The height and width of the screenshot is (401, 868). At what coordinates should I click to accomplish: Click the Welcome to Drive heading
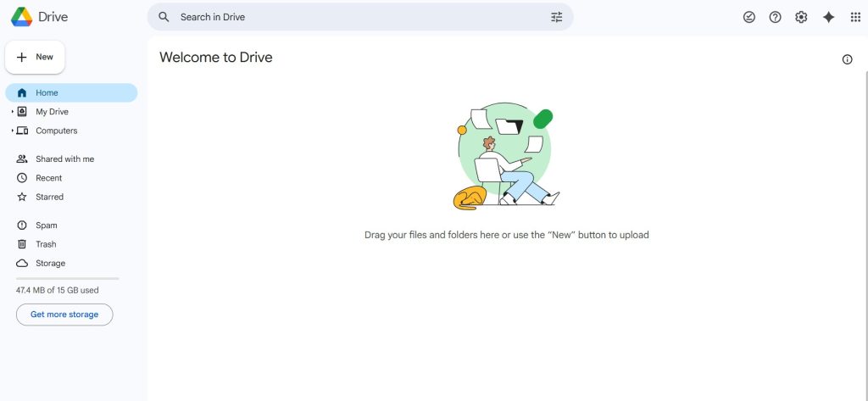216,58
